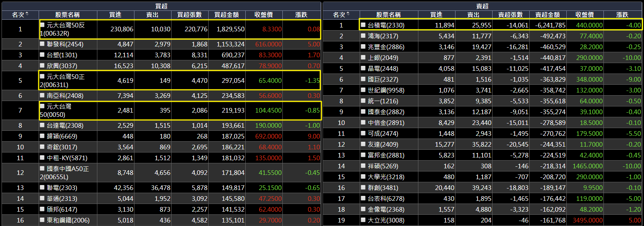
Task: Open stock 中租-KY(5871)
Action: pyautogui.click(x=67, y=158)
